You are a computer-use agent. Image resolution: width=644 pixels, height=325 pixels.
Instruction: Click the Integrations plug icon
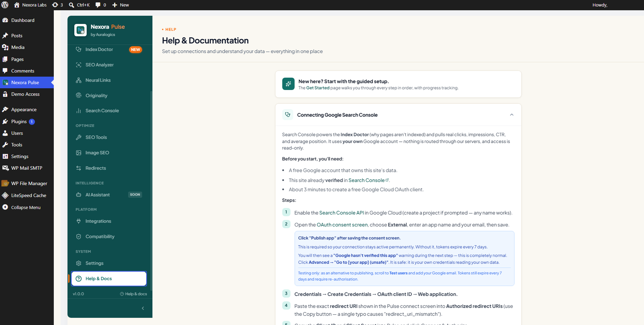pos(78,221)
